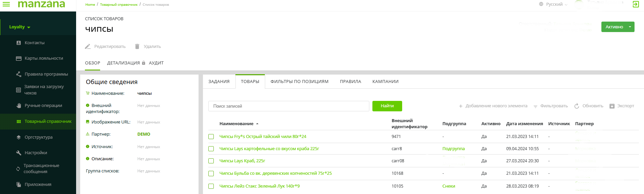Check the Чипсы Fry*s row checkbox

(211, 137)
